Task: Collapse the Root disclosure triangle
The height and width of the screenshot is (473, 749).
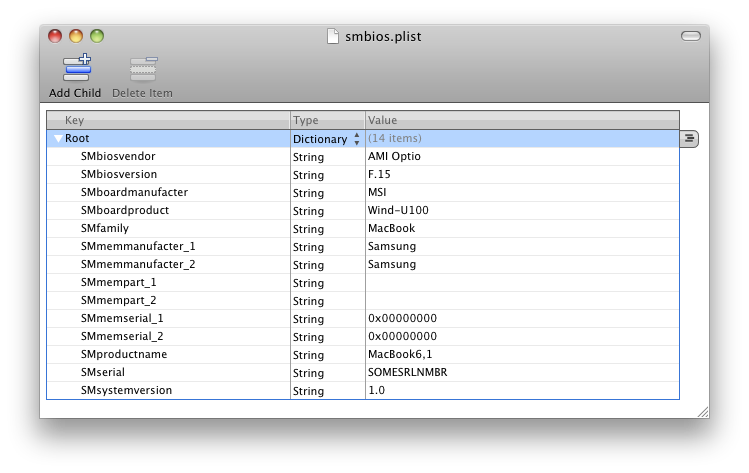Action: (x=58, y=139)
